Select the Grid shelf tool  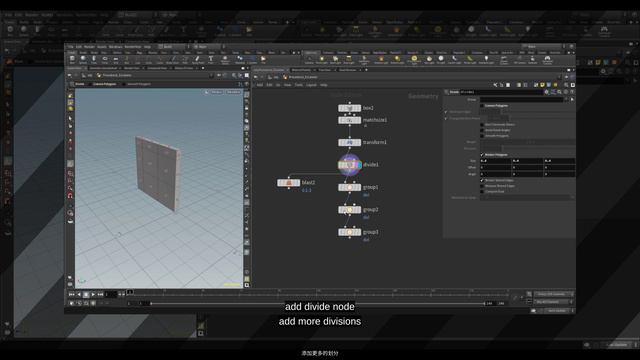point(116,60)
